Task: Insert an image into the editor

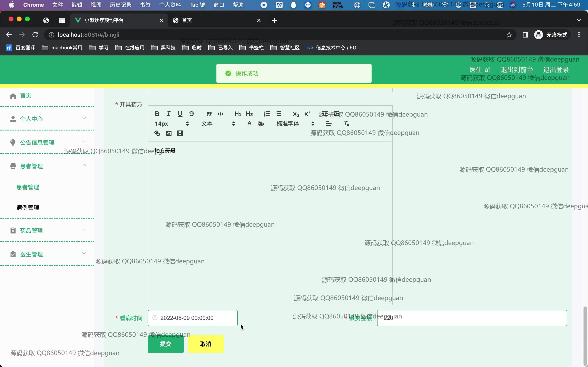Action: pos(168,133)
